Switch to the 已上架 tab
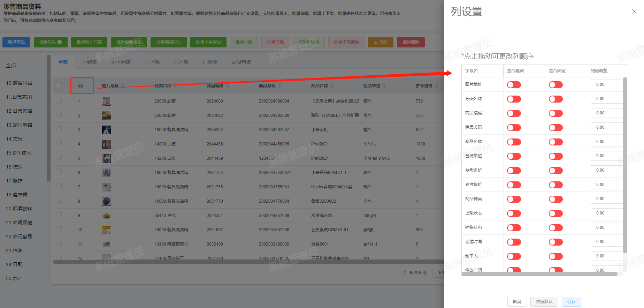The width and height of the screenshot is (644, 308). [x=152, y=62]
